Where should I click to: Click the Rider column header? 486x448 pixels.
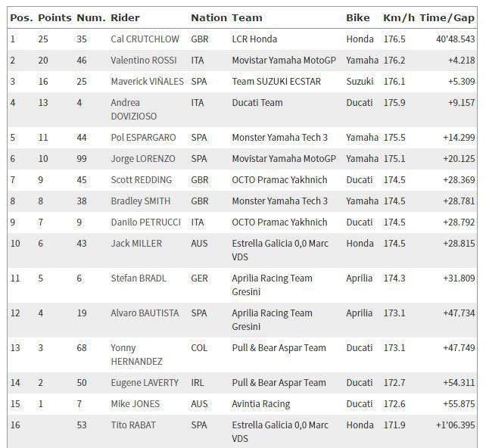point(125,18)
